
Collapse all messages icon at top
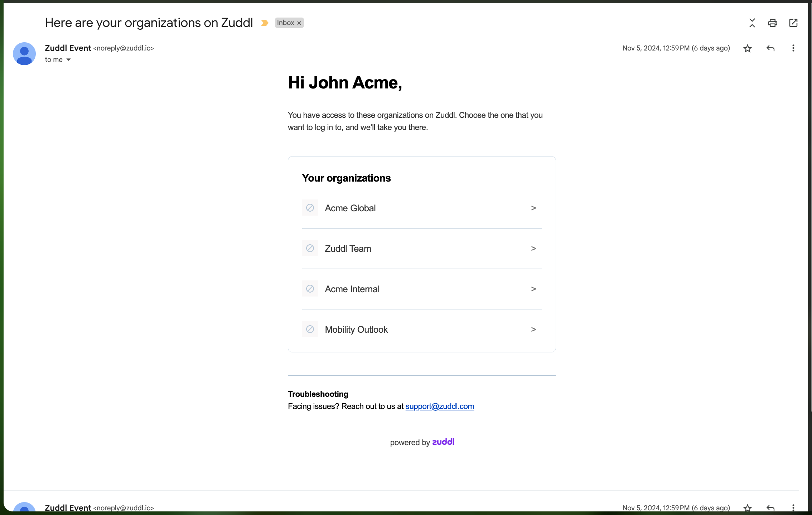point(752,23)
